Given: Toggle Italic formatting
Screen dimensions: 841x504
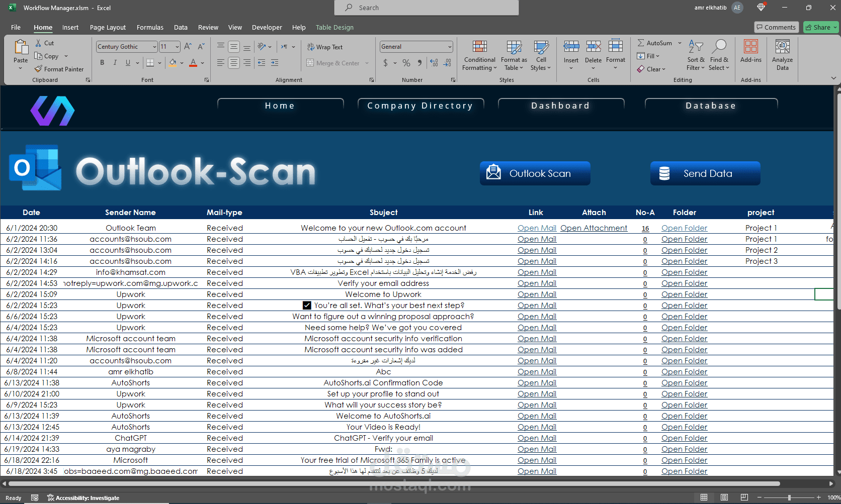Looking at the screenshot, I should pyautogui.click(x=115, y=63).
